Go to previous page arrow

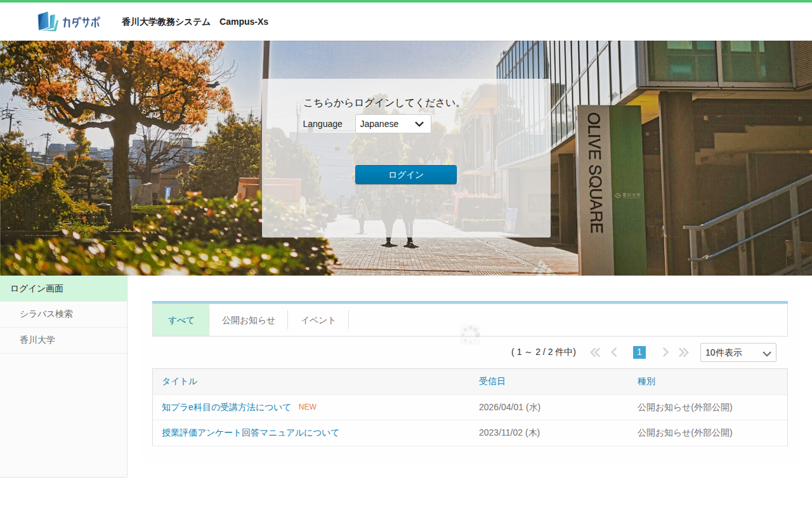[613, 352]
